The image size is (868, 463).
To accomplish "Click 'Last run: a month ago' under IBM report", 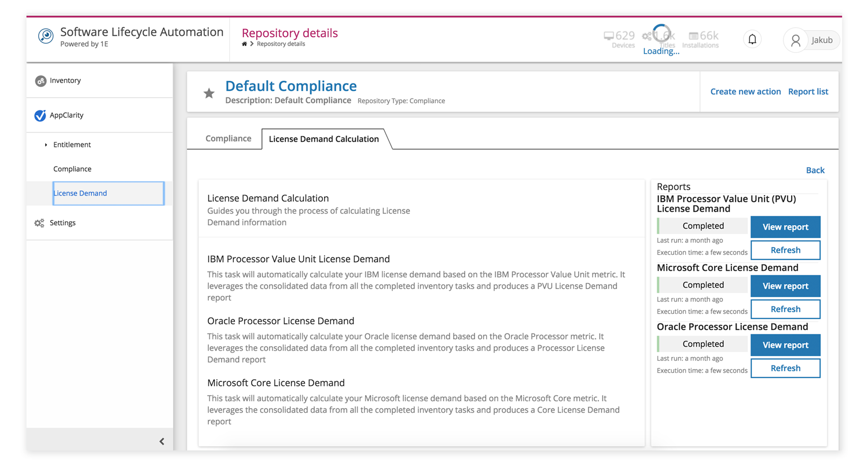I will tap(690, 240).
